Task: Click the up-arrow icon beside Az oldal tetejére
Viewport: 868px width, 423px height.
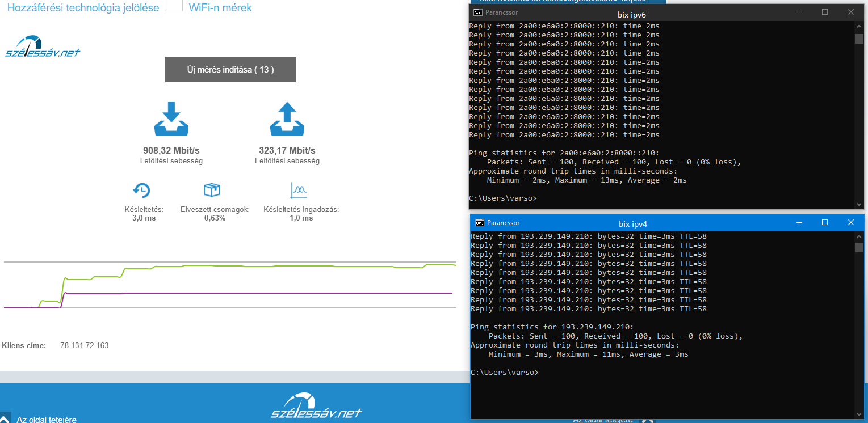Action: pos(5,417)
